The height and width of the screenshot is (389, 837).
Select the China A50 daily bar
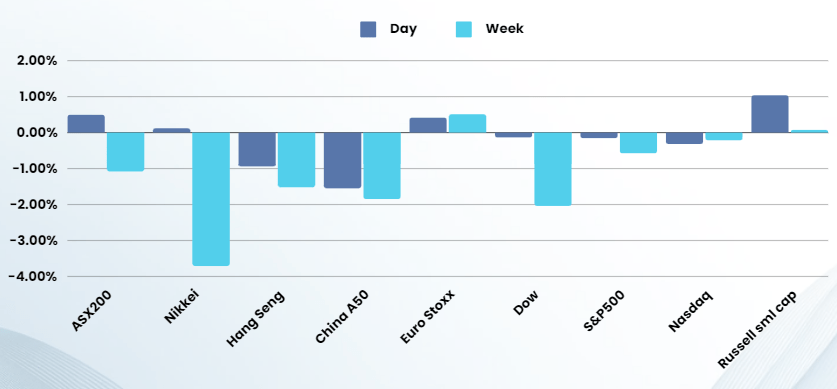click(342, 160)
